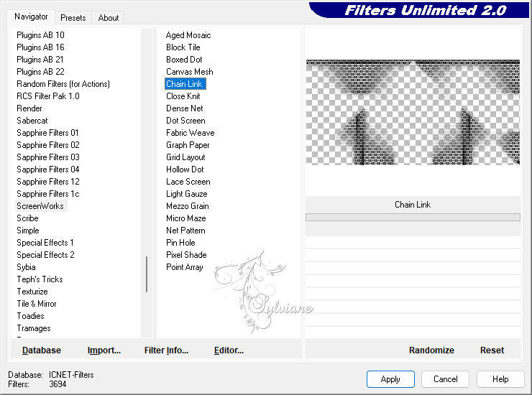
Task: Select the Scribe category
Action: click(27, 218)
